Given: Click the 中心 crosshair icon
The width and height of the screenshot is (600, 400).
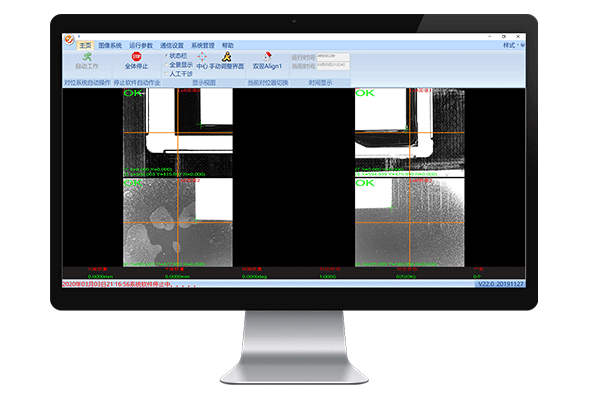Looking at the screenshot, I should coord(202,57).
